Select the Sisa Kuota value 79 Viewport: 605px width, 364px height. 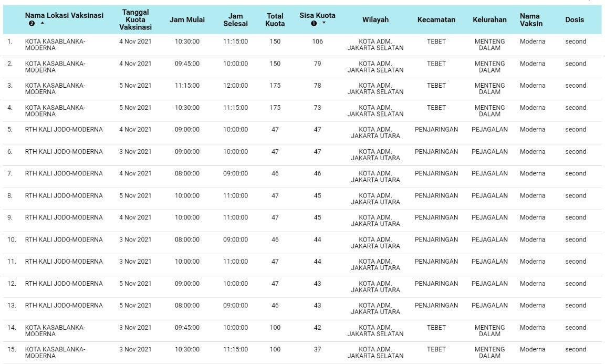pos(318,64)
